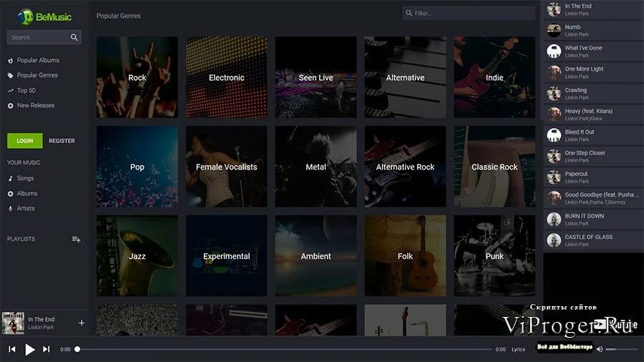The image size is (644, 362).
Task: Click the filter magnifier icon
Action: [409, 13]
